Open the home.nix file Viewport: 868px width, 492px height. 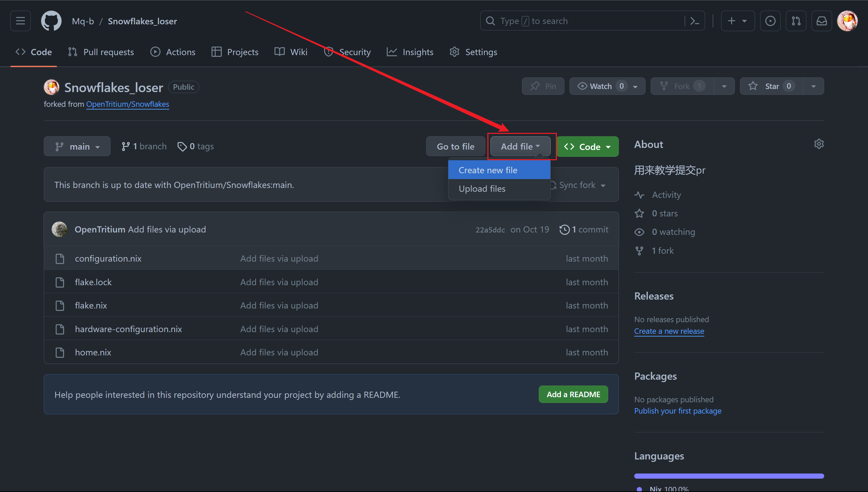tap(93, 352)
